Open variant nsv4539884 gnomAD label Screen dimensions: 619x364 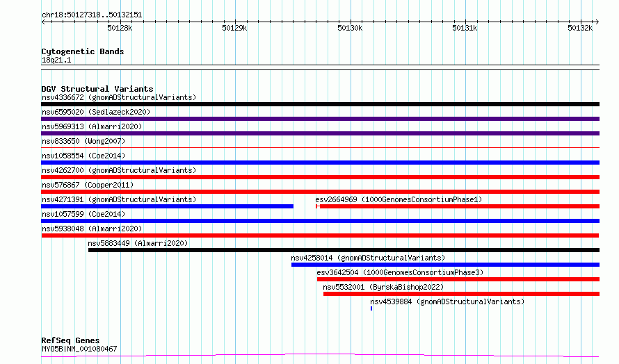447,301
